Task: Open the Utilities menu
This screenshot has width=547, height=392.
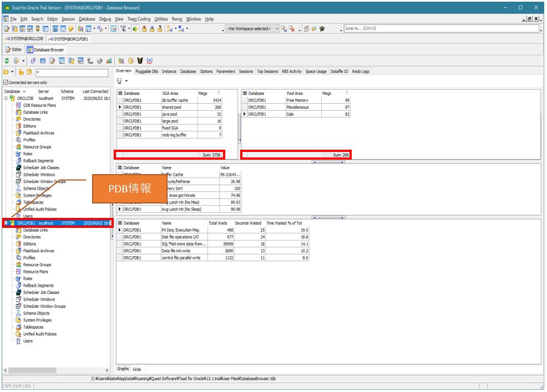Action: (161, 19)
